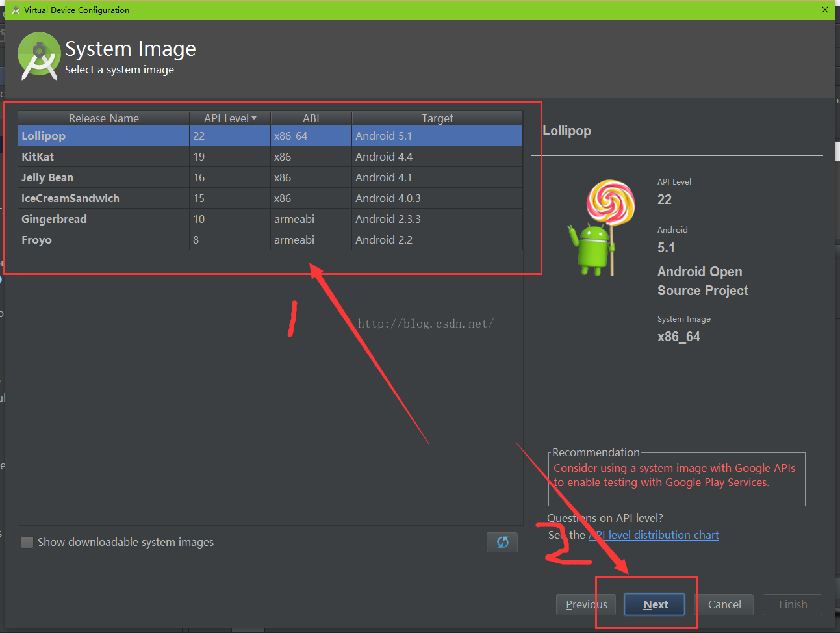Click API level 10 cell
840x633 pixels.
coord(230,219)
